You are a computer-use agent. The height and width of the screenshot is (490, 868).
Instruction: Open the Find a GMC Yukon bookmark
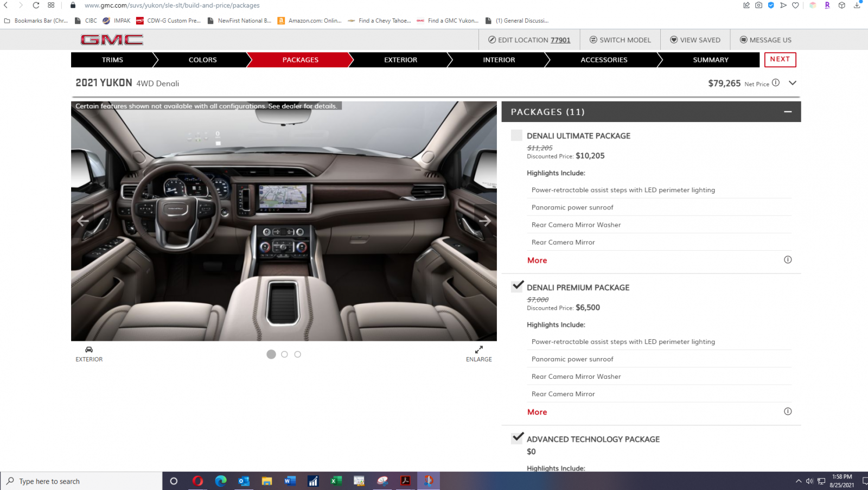click(448, 21)
